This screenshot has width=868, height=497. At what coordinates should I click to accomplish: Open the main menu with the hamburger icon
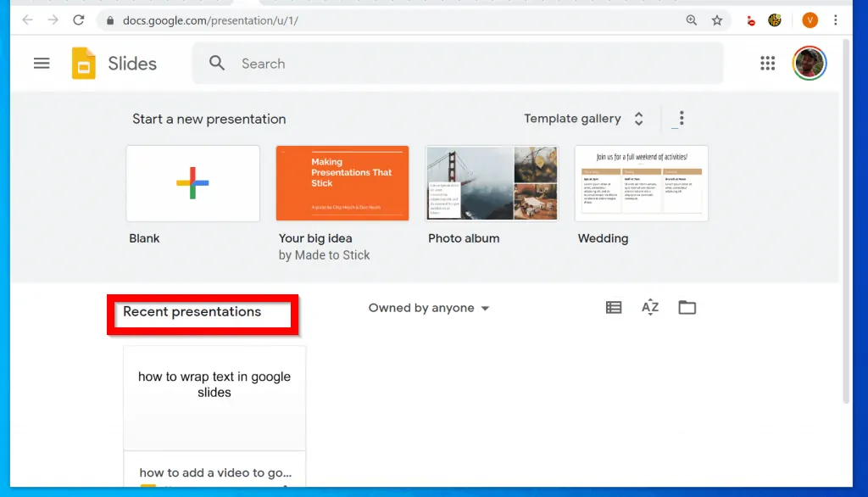[41, 63]
